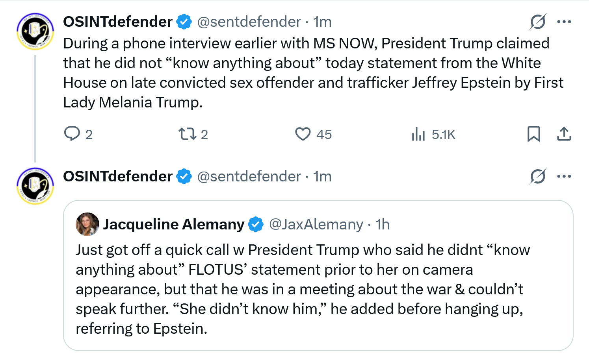Open quoted tweet about FLOTUS' statement
This screenshot has width=589, height=364.
pyautogui.click(x=299, y=289)
